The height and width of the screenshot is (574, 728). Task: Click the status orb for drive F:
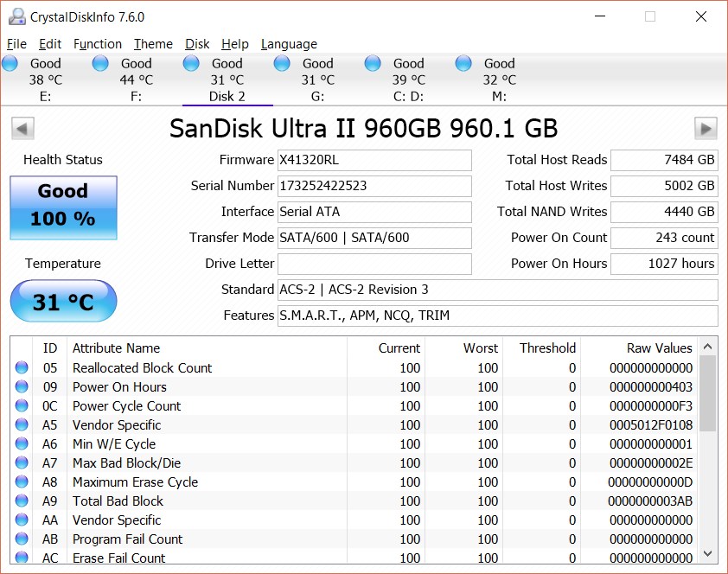click(100, 63)
